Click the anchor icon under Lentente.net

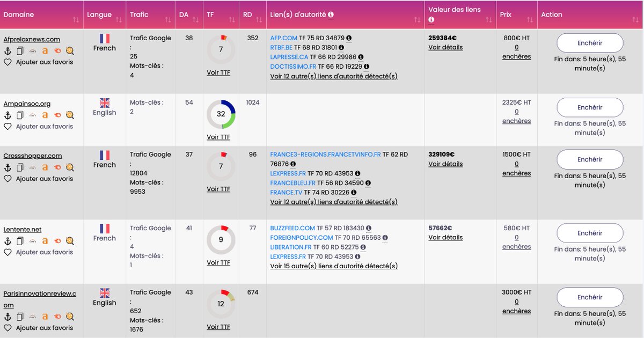tap(8, 241)
